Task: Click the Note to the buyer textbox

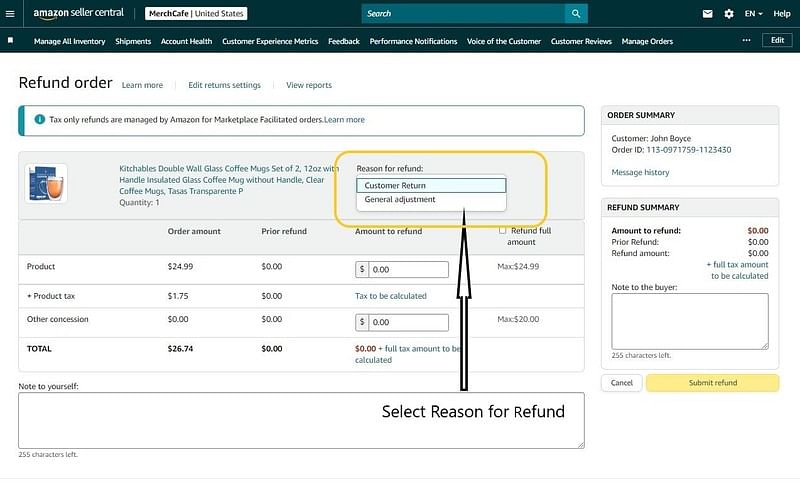Action: (x=690, y=321)
